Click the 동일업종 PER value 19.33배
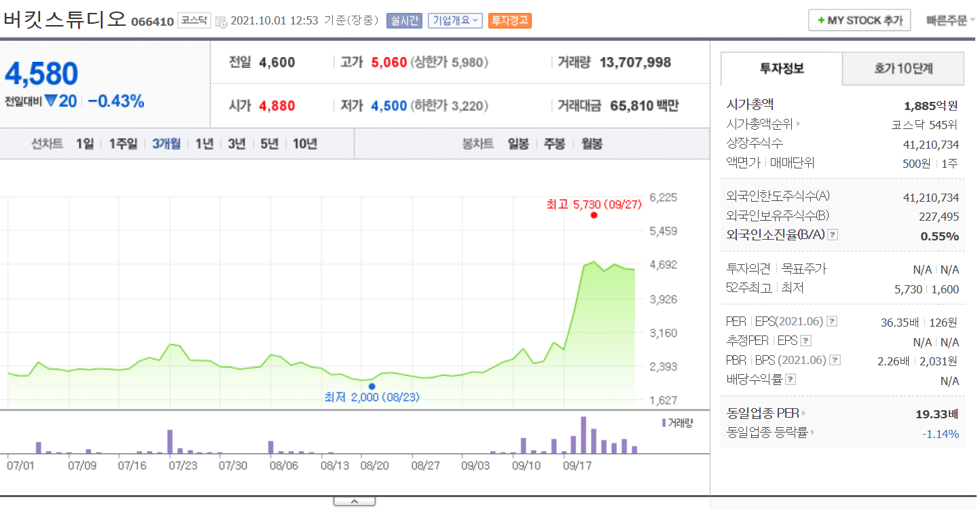 (937, 414)
